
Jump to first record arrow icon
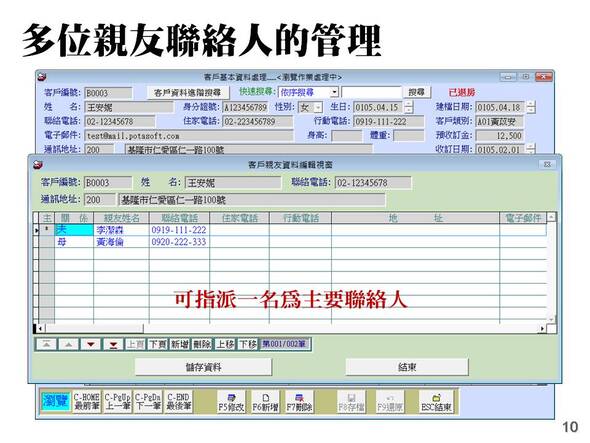coord(46,344)
